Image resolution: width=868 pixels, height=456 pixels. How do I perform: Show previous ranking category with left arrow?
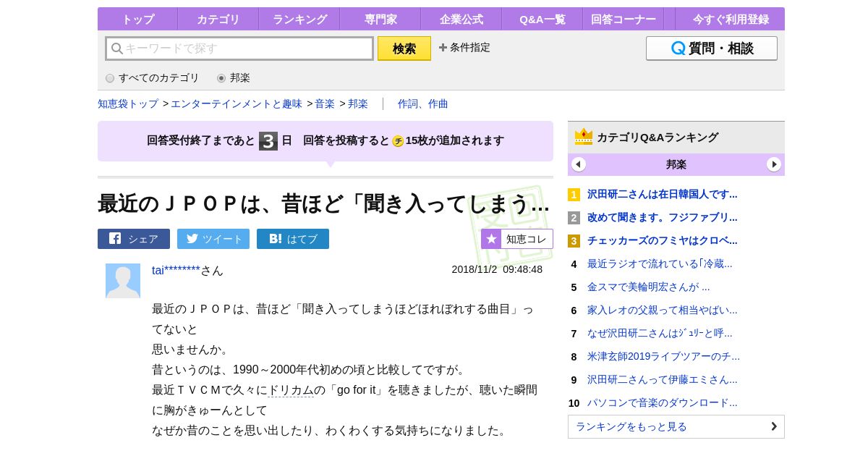pyautogui.click(x=579, y=164)
